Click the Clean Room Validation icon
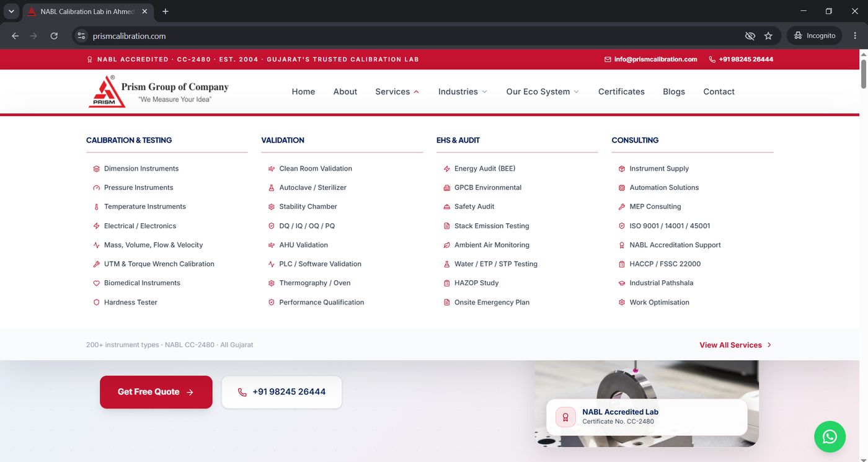Viewport: 868px width, 462px height. point(272,169)
